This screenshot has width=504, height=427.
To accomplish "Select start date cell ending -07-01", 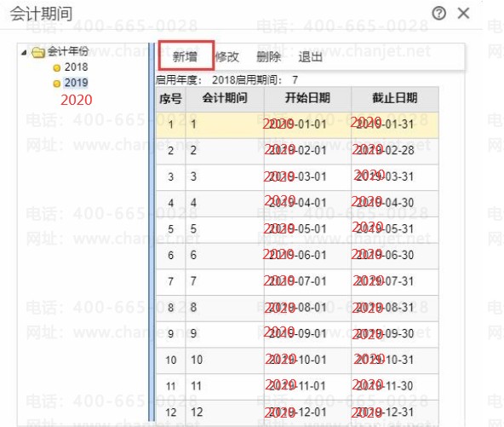I will point(307,281).
